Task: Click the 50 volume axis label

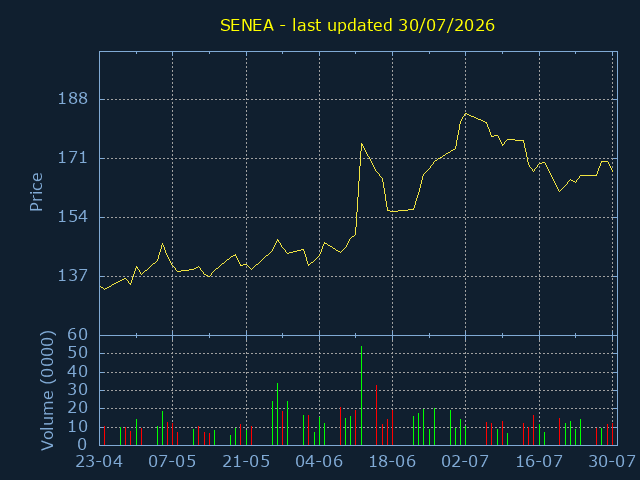Action: (x=78, y=353)
